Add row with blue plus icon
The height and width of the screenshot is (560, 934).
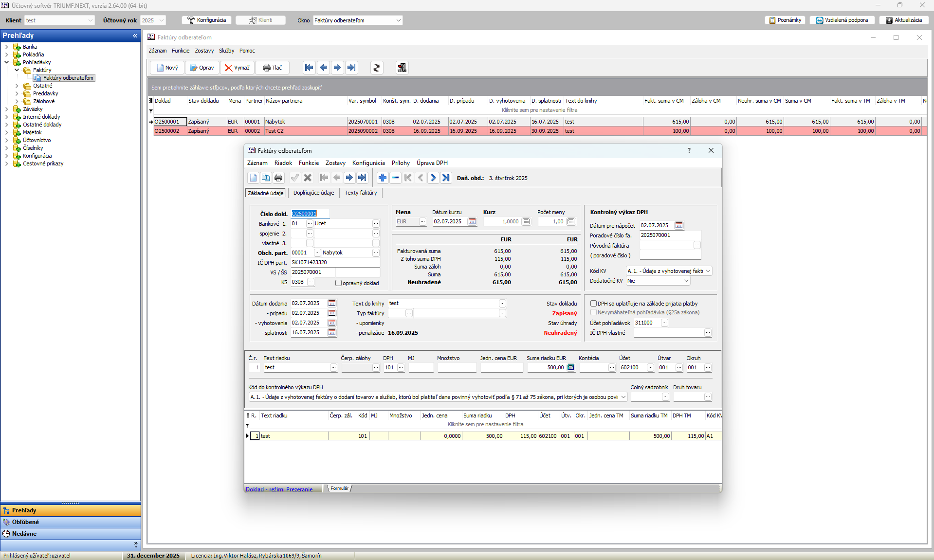382,178
